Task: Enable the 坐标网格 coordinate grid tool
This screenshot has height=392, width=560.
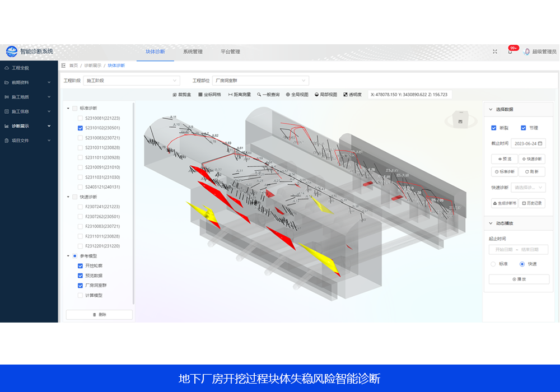Action: coord(209,95)
